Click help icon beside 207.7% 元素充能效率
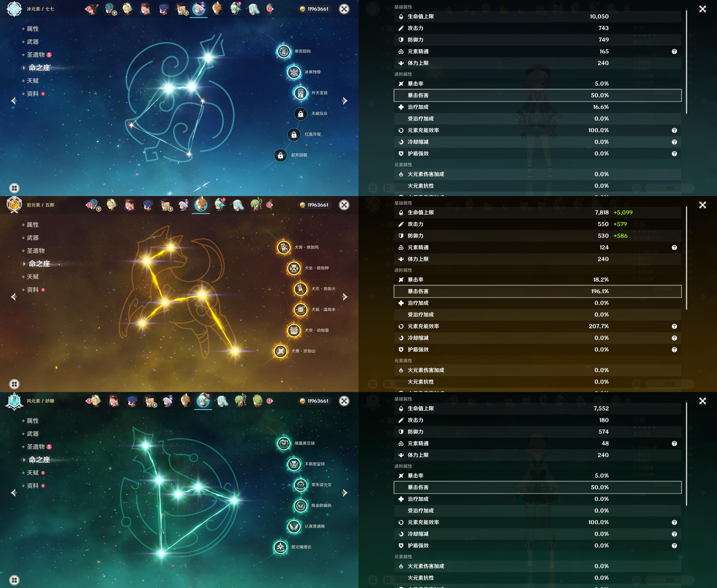The width and height of the screenshot is (717, 588). point(674,326)
